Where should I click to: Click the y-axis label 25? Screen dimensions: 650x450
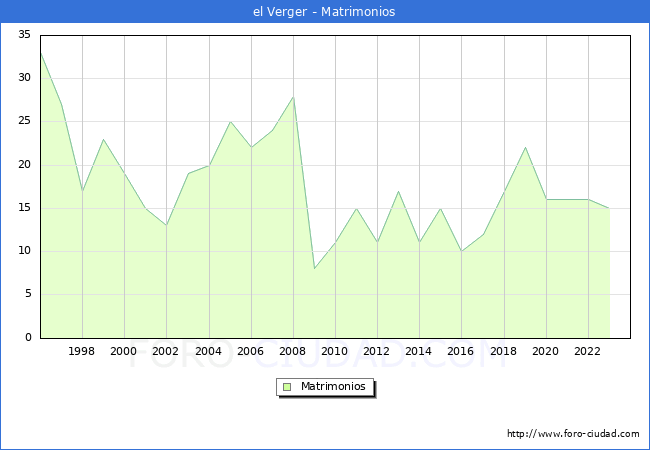[x=25, y=121]
